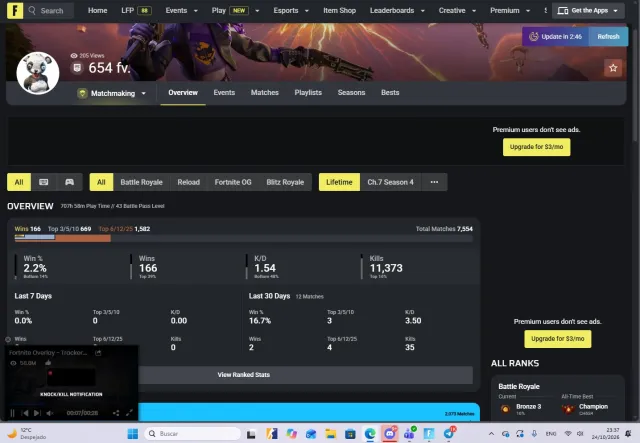Open the Home menu item
The height and width of the screenshot is (443, 640).
coord(98,11)
